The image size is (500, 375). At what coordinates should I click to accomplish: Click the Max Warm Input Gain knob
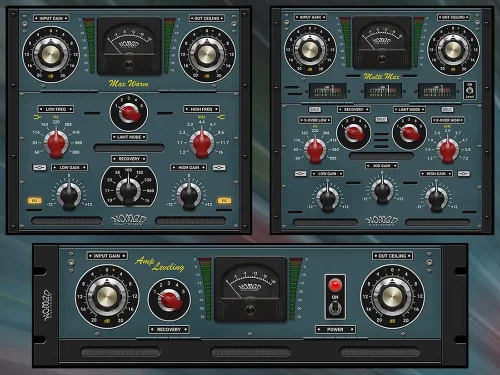[x=51, y=54]
